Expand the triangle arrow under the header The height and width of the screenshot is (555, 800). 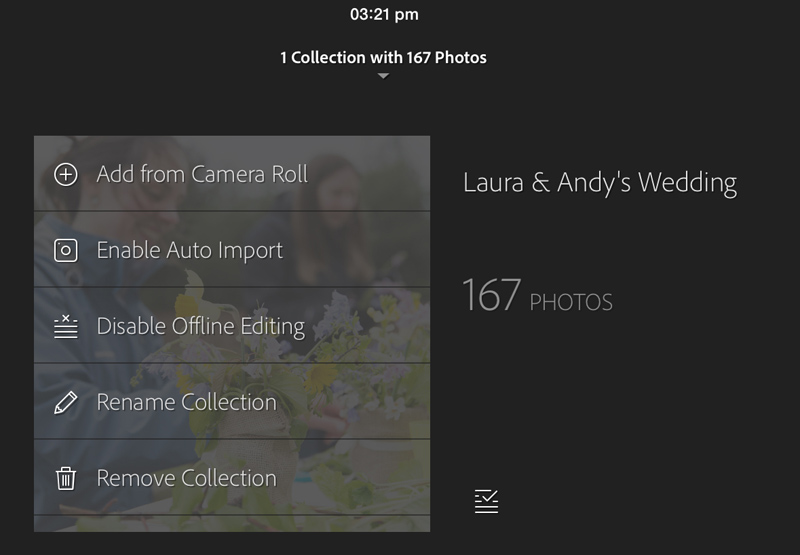tap(383, 76)
